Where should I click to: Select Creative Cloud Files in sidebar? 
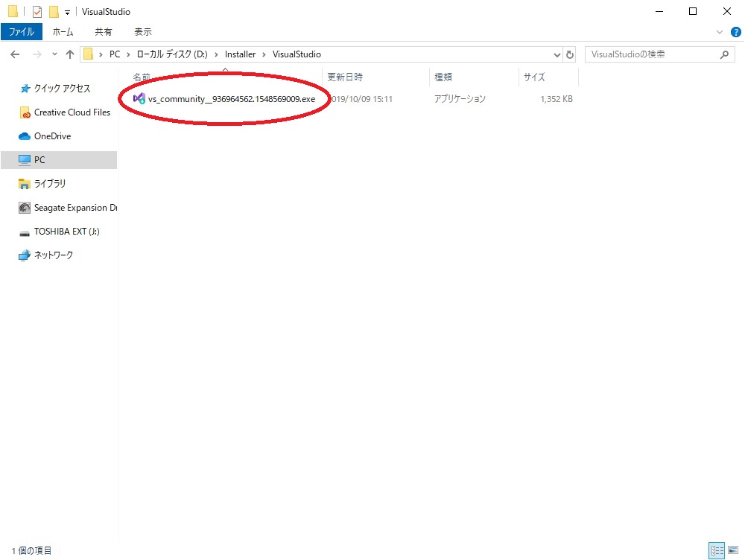72,112
